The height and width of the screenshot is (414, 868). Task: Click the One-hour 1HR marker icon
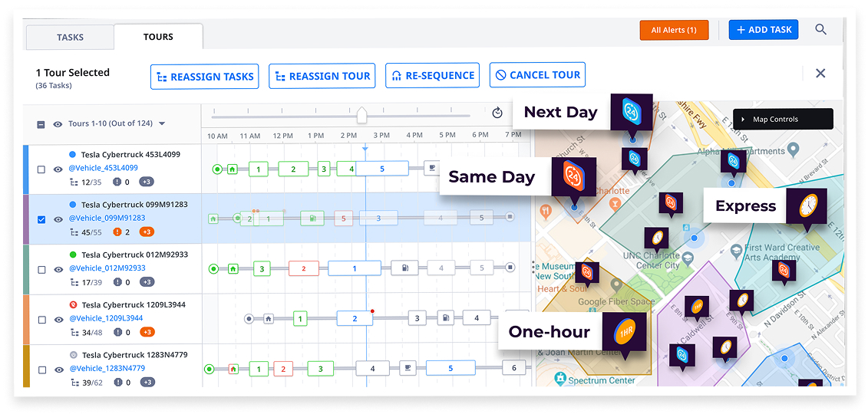[x=625, y=333]
